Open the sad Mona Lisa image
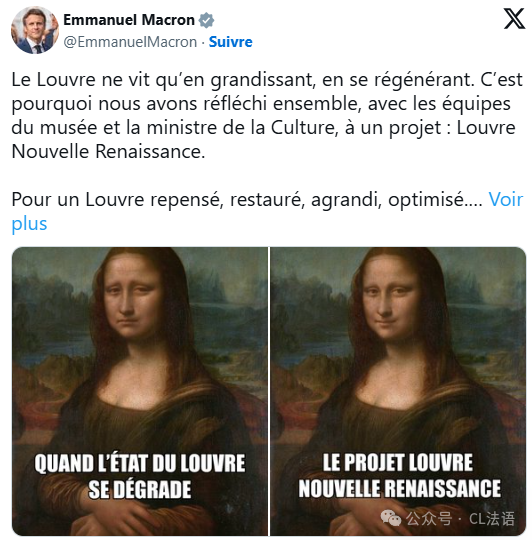Image resolution: width=532 pixels, height=540 pixels. pos(140,391)
